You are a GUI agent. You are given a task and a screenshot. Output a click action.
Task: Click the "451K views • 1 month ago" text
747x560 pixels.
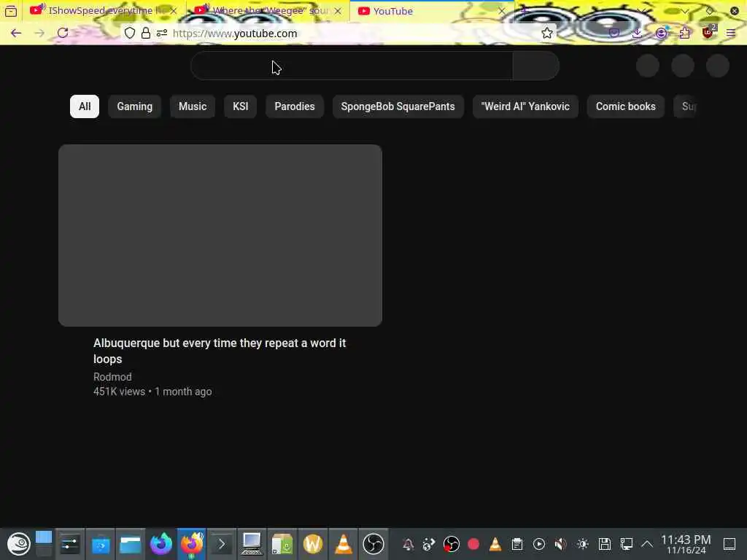coord(152,392)
